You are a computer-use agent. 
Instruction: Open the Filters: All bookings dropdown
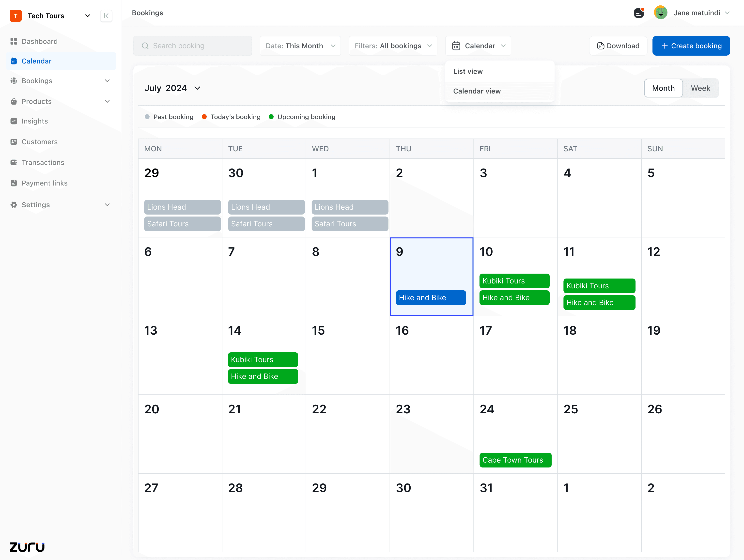tap(393, 46)
